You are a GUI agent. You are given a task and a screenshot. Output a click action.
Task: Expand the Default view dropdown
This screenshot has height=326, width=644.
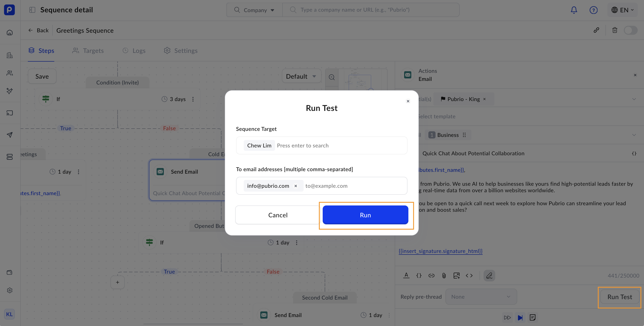point(301,76)
